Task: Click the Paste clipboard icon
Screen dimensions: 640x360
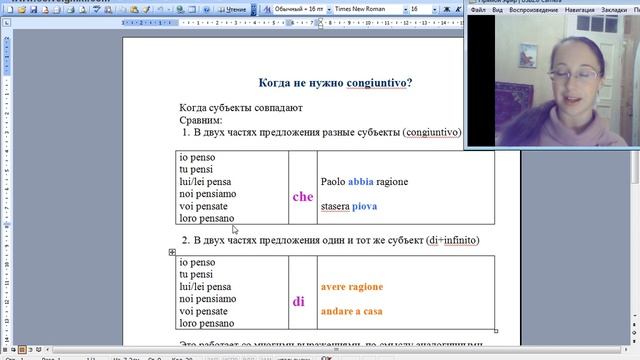Action: [134, 9]
